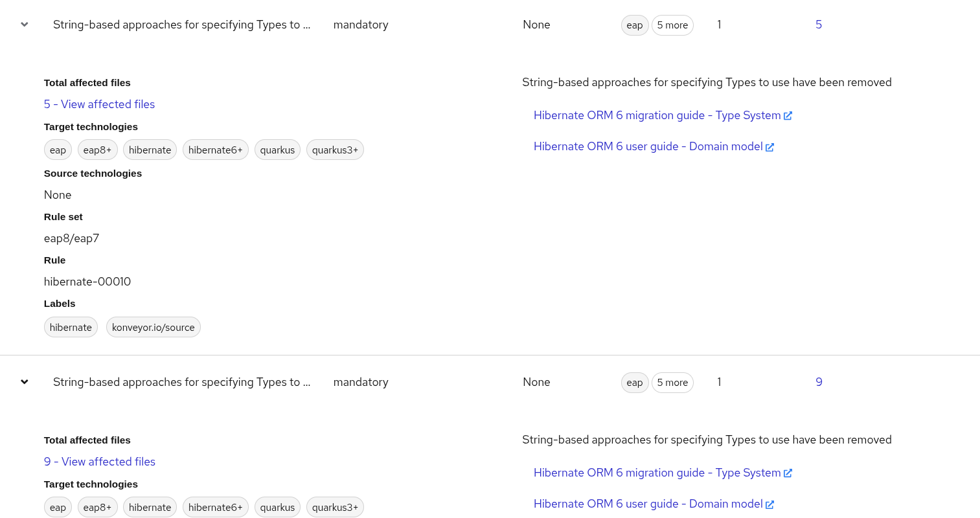Open first Type System migration guide external icon
Image resolution: width=980 pixels, height=518 pixels.
point(788,116)
